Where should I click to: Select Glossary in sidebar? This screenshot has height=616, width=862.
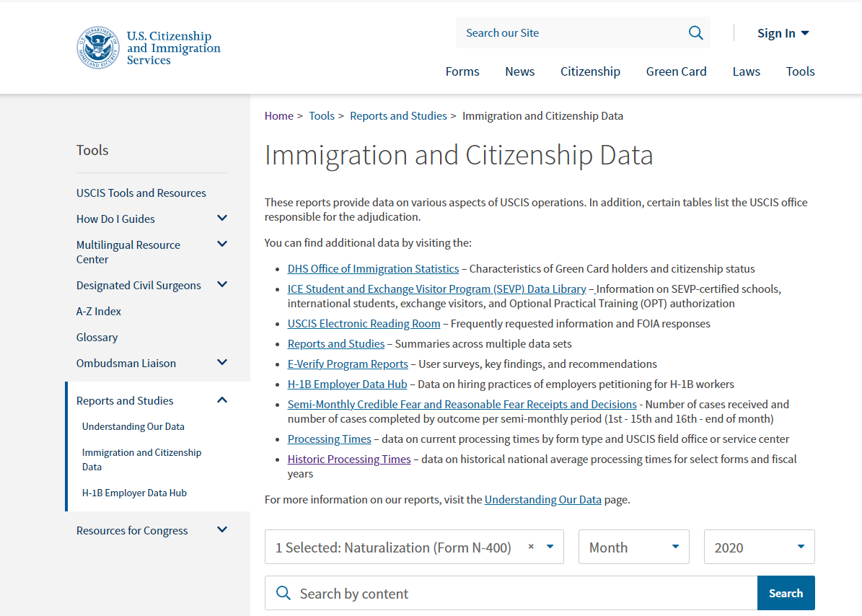(97, 337)
